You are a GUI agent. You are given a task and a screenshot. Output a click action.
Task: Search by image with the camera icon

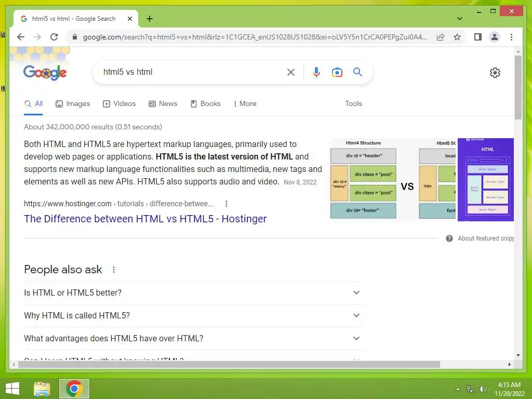point(337,72)
